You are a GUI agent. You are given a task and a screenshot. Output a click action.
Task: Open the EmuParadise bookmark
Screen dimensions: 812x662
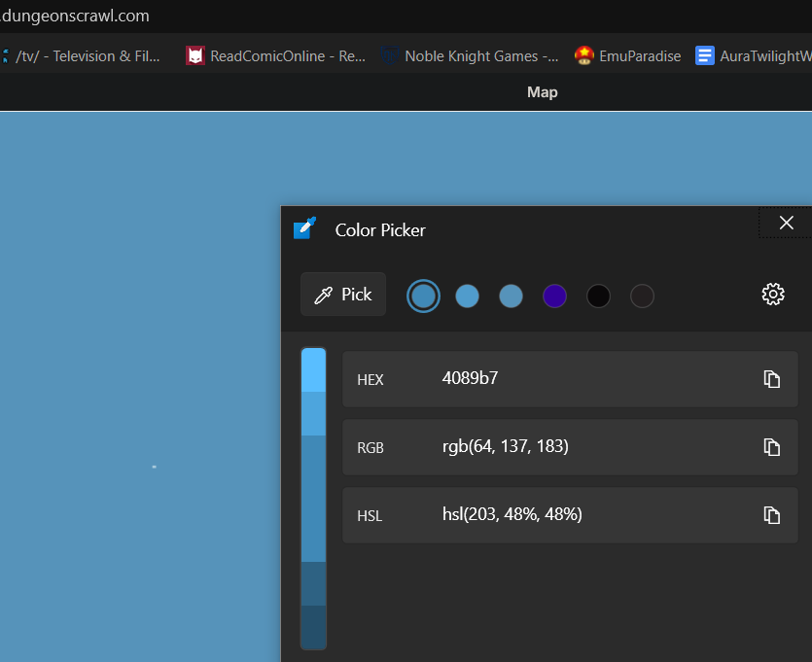[627, 56]
